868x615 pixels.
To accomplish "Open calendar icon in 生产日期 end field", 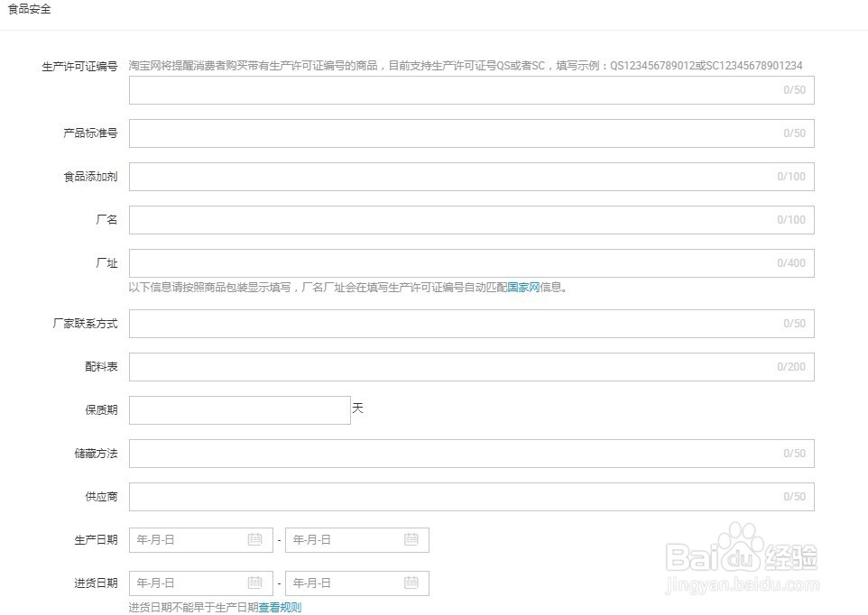I will tap(411, 539).
